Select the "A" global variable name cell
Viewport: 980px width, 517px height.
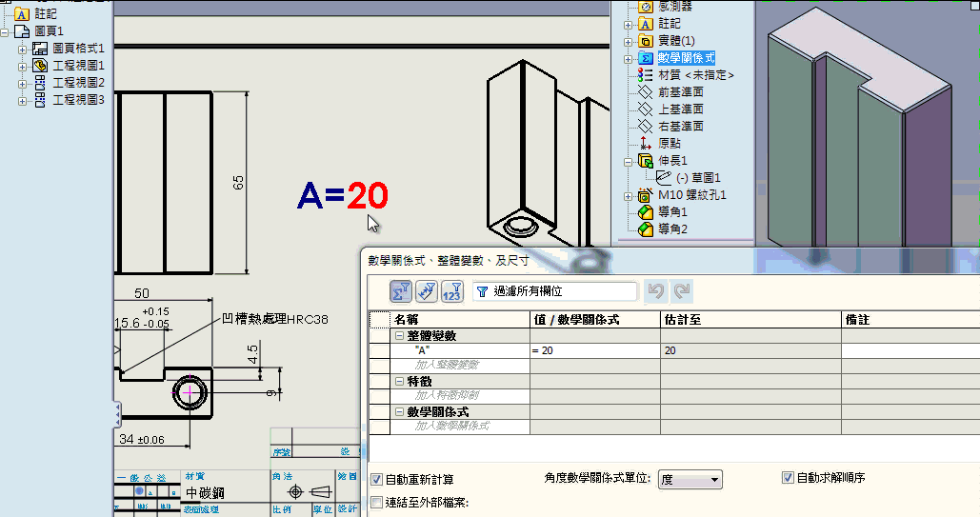(x=460, y=350)
